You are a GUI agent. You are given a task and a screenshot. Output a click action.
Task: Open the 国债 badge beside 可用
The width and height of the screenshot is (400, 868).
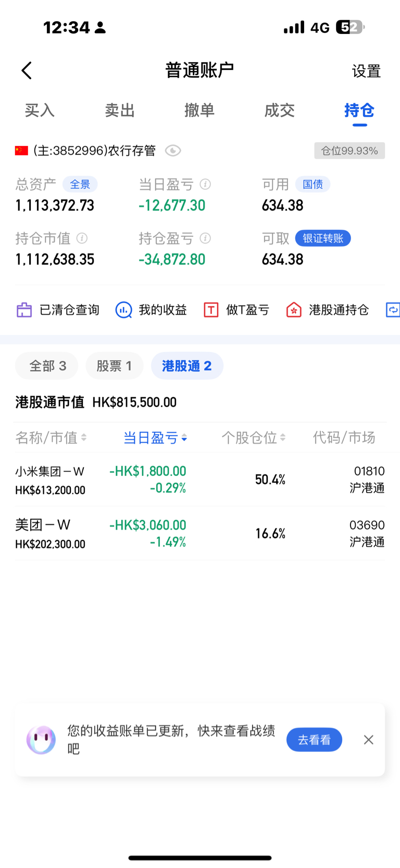tap(312, 185)
